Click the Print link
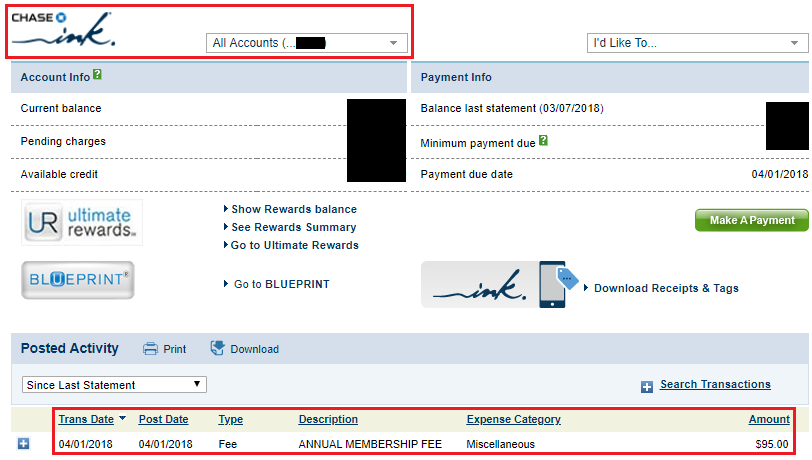Image resolution: width=812 pixels, height=460 pixels. (x=175, y=349)
